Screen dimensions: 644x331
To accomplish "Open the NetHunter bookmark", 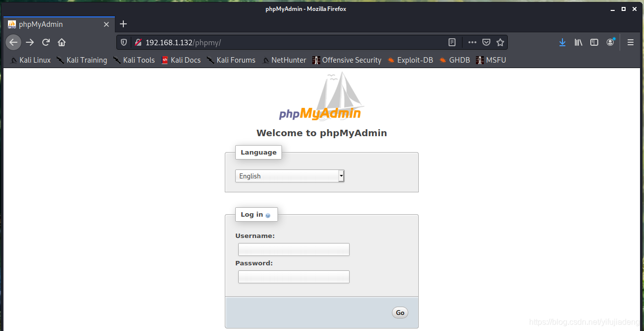I will [284, 60].
